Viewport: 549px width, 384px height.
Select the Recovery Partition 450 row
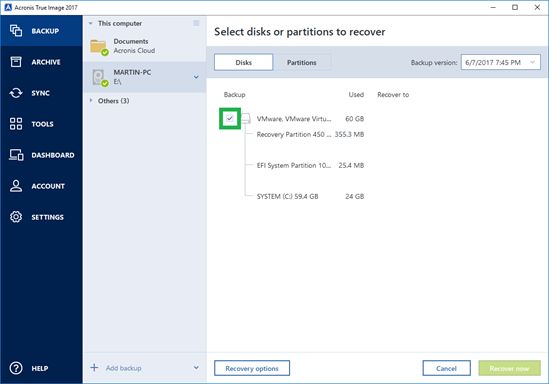pos(294,134)
